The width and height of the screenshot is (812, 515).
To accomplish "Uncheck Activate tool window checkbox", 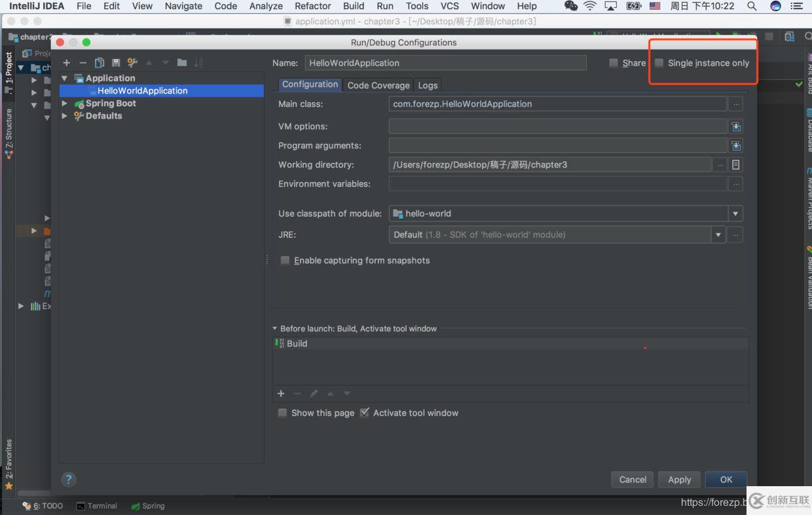I will [x=365, y=413].
